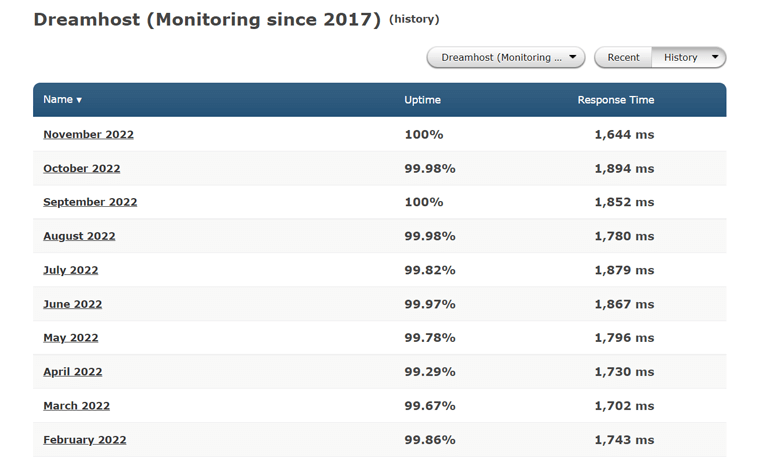Select the 1,730 ms response time

(x=624, y=372)
